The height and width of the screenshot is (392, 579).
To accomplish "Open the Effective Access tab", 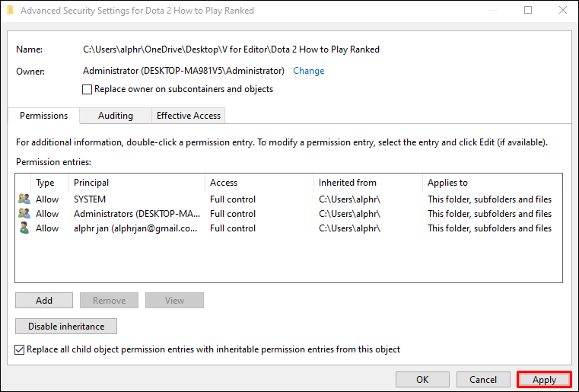I will click(188, 116).
